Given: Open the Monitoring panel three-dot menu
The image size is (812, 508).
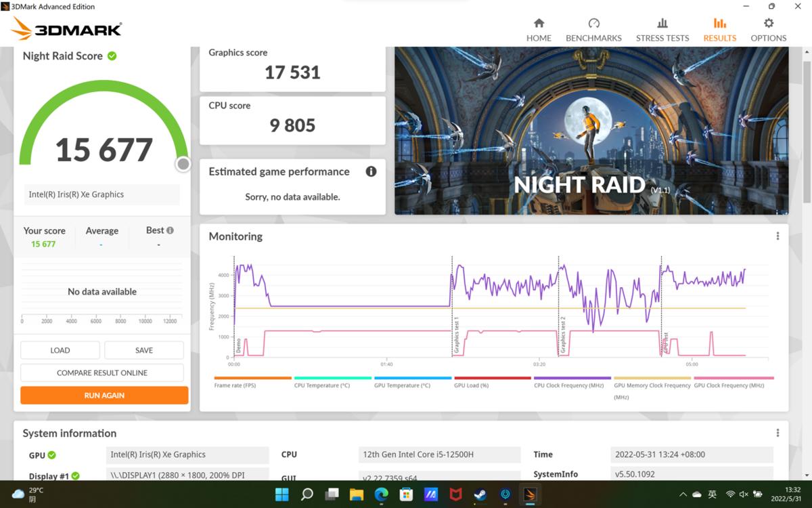Looking at the screenshot, I should pos(777,236).
